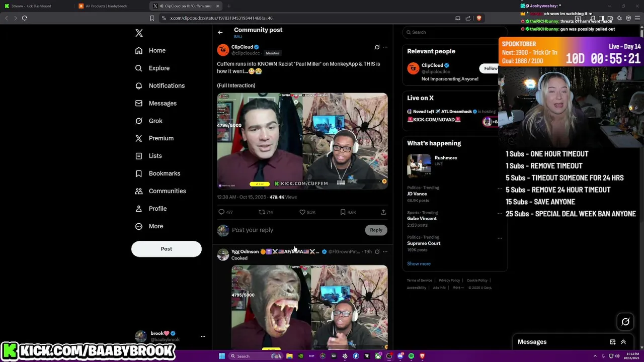This screenshot has height=362, width=644.
Task: Go to Explore
Action: tap(152, 68)
